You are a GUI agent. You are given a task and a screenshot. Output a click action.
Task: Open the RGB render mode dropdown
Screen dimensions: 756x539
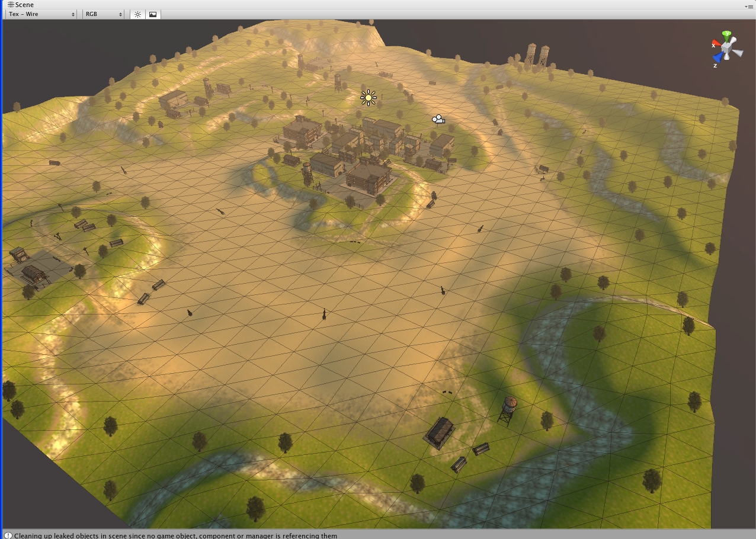(x=103, y=14)
